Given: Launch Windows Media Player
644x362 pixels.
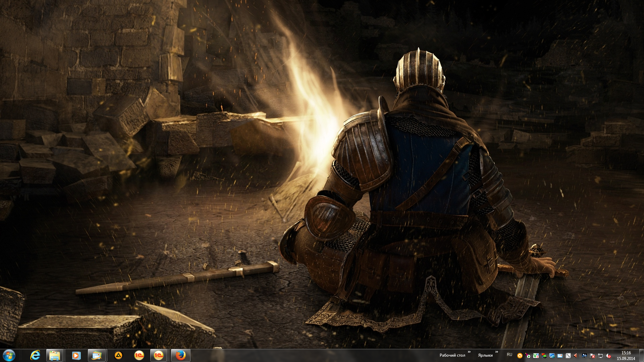Looking at the screenshot, I should (76, 355).
